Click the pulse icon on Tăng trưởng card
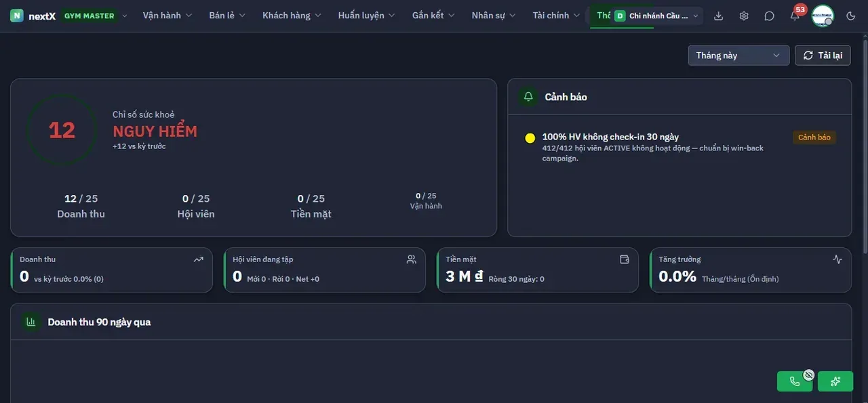The image size is (868, 403). pos(837,259)
